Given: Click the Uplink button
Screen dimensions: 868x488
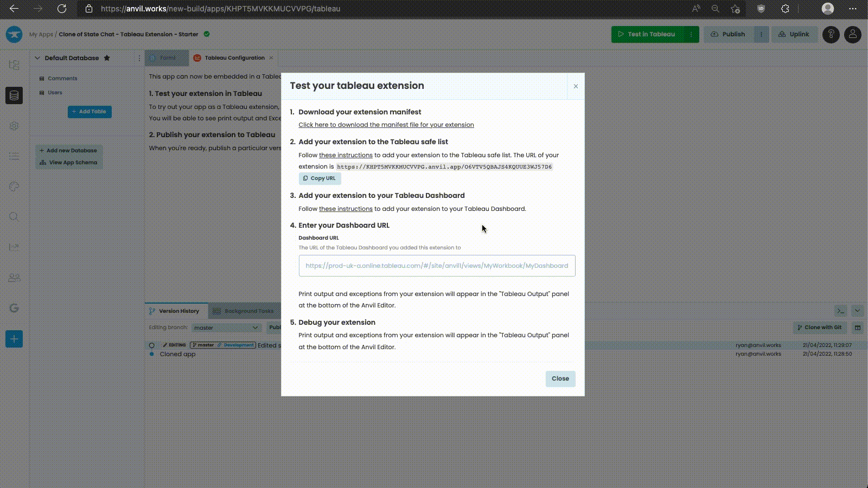Looking at the screenshot, I should [794, 34].
